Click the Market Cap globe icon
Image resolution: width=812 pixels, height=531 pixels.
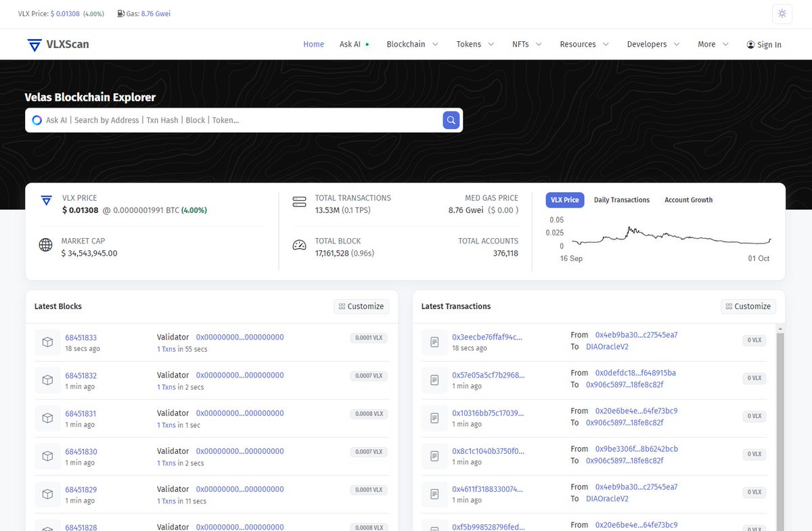[x=46, y=245]
